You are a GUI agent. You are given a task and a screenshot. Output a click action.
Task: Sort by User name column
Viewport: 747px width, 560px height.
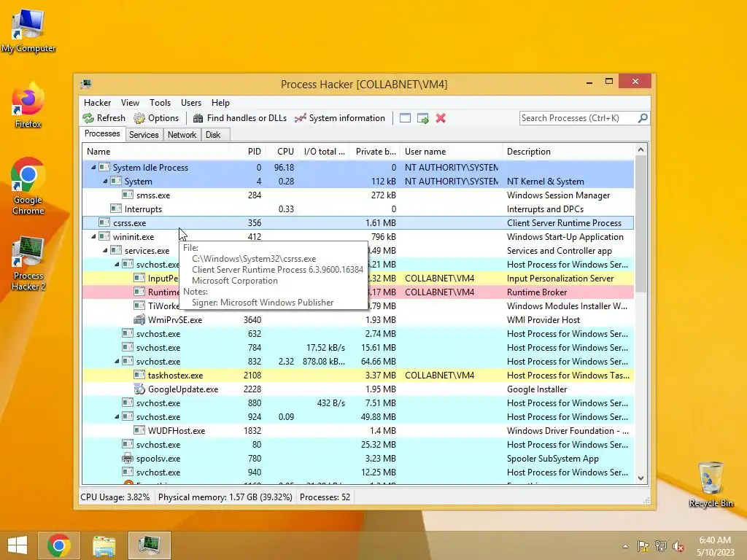(451, 152)
